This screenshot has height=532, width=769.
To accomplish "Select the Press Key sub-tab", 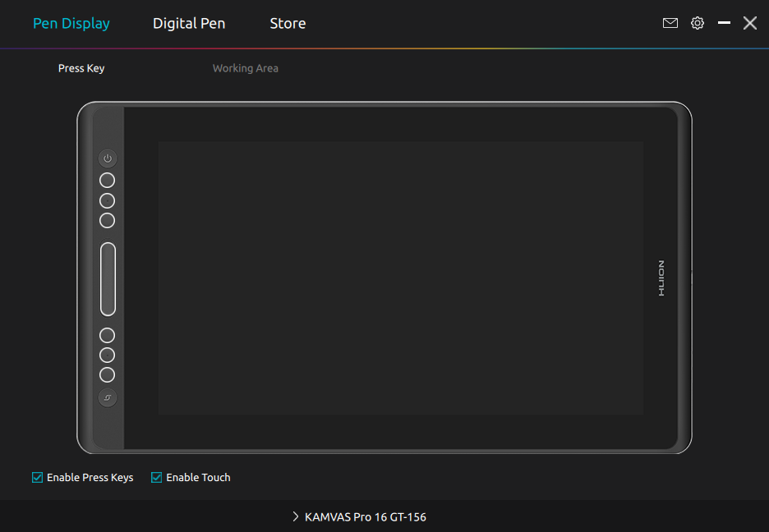I will pos(81,68).
